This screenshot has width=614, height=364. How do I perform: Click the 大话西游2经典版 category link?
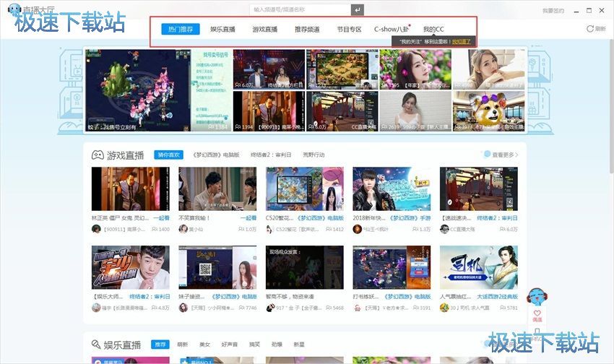497,297
